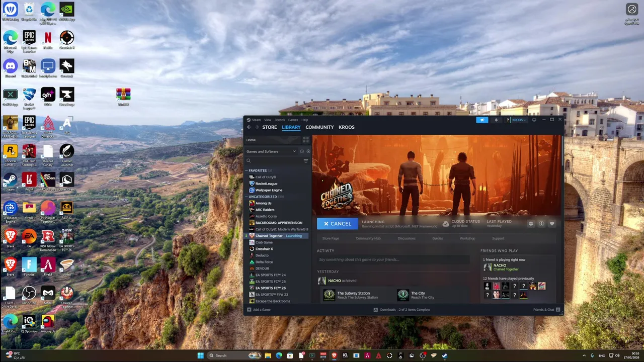This screenshot has width=644, height=362.
Task: Toggle ready-to-play filter icon
Action: click(x=308, y=151)
